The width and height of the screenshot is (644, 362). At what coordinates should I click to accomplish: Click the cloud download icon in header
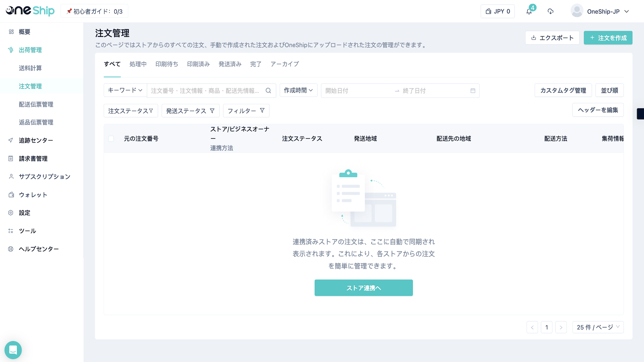pos(550,11)
